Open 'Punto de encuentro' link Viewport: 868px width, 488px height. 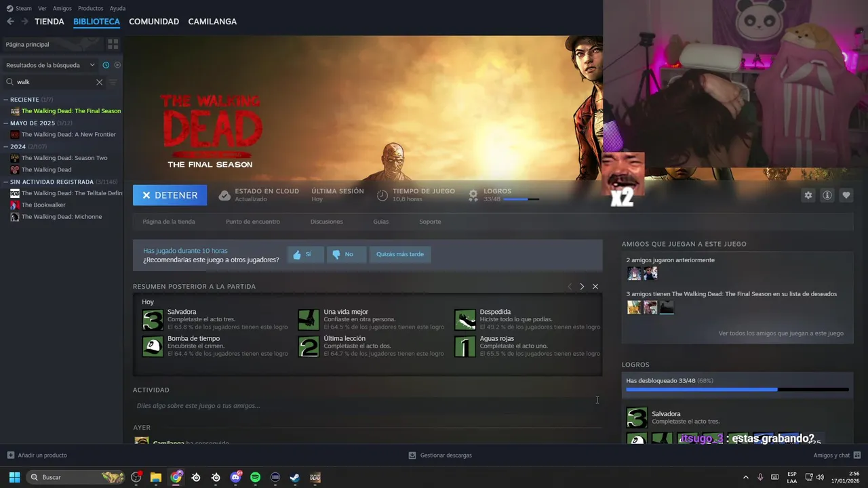pyautogui.click(x=253, y=222)
